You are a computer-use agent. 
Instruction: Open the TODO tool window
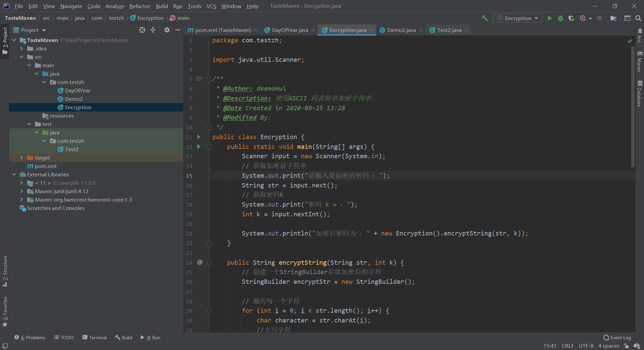[64, 337]
